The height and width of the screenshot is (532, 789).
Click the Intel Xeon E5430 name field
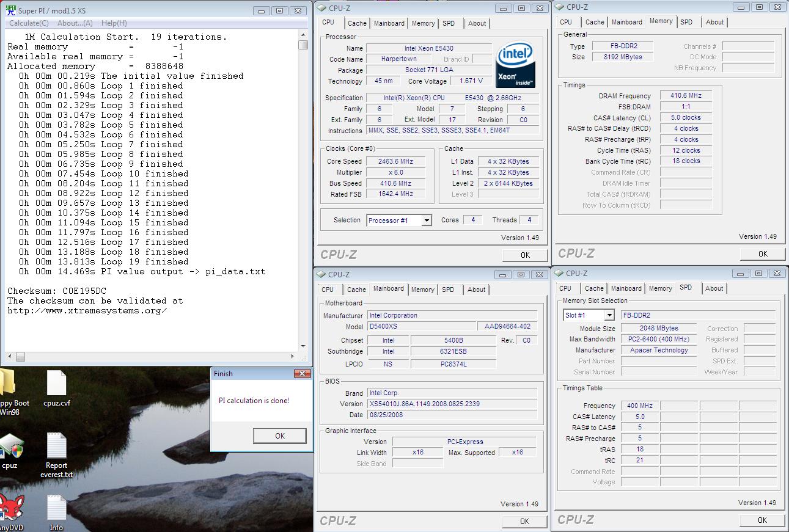[428, 48]
